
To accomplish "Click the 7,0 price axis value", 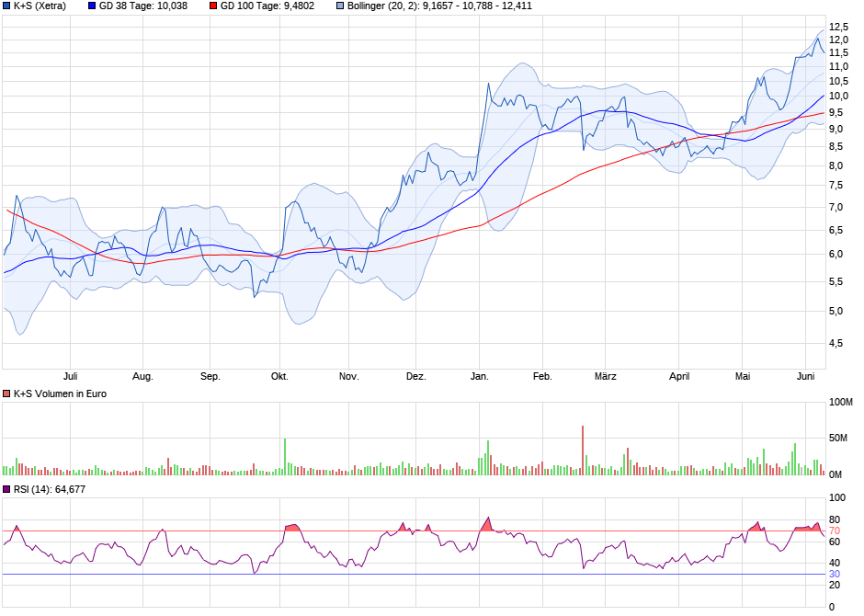I will [x=836, y=207].
